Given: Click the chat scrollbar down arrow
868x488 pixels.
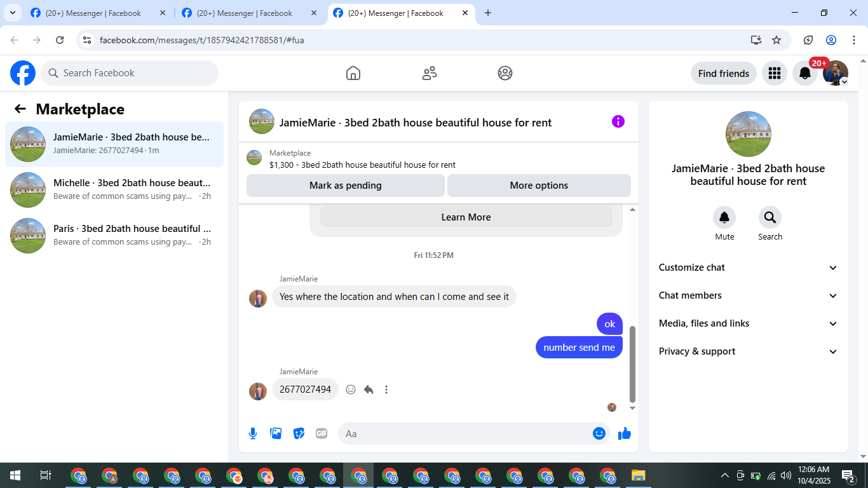Looking at the screenshot, I should 632,408.
